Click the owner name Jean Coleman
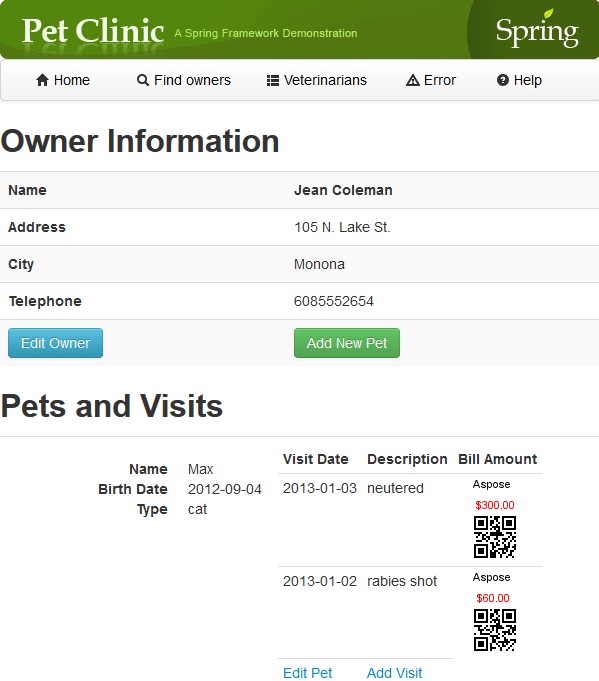The width and height of the screenshot is (599, 681). pos(343,190)
